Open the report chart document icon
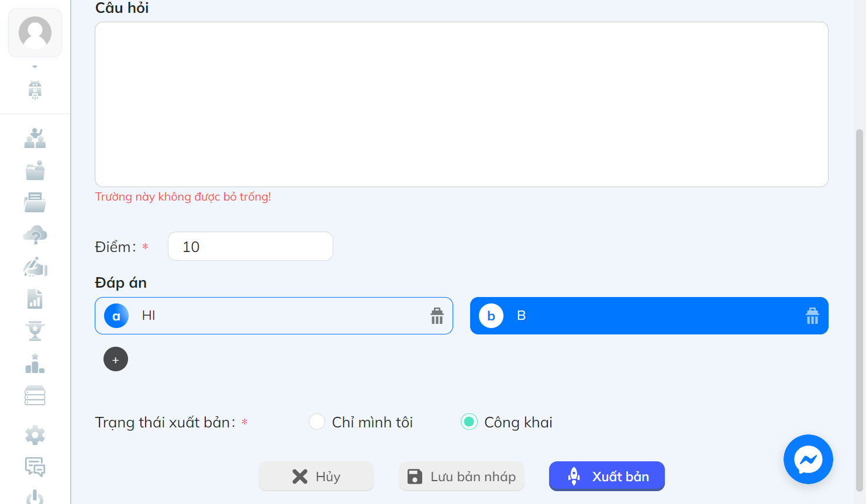 pyautogui.click(x=35, y=299)
